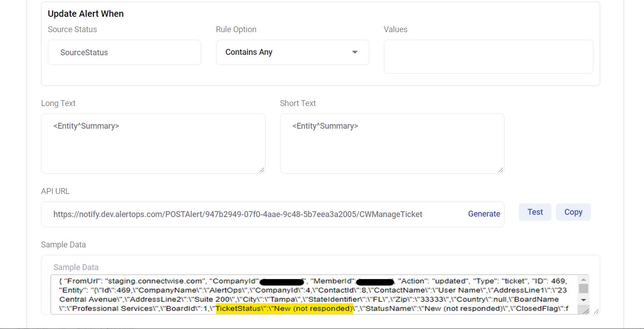Click the Sample Data scrollbar thumb
644x329 pixels.
point(583,289)
